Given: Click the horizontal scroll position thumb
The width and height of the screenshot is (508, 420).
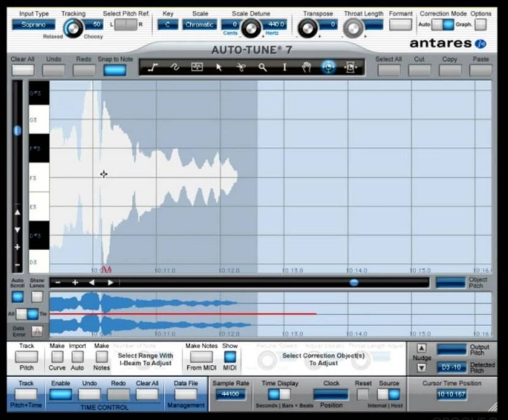Looking at the screenshot, I should click(354, 282).
